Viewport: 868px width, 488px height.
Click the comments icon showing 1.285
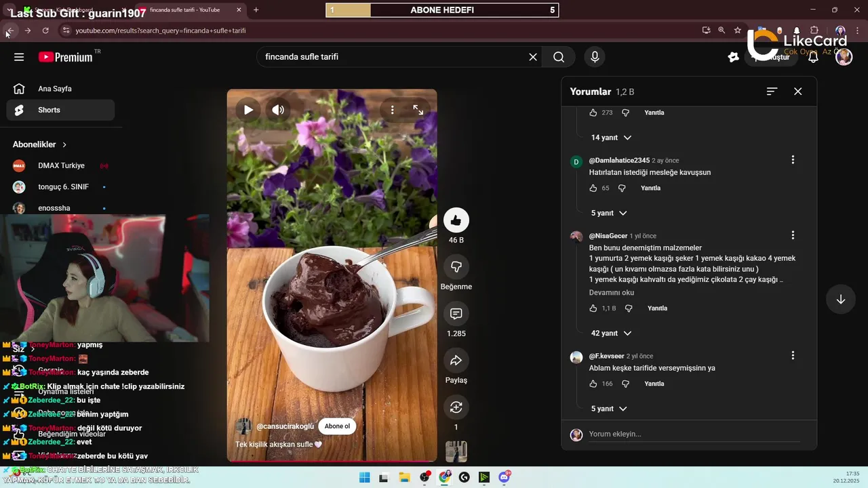(456, 314)
